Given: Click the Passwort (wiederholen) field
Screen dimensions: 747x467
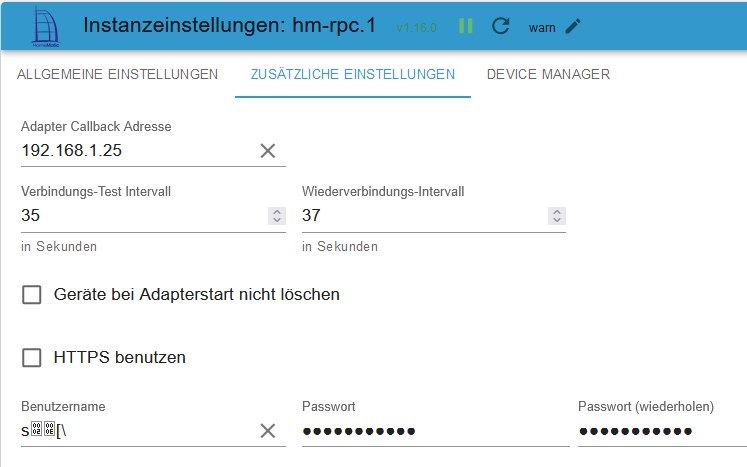Looking at the screenshot, I should coord(660,431).
